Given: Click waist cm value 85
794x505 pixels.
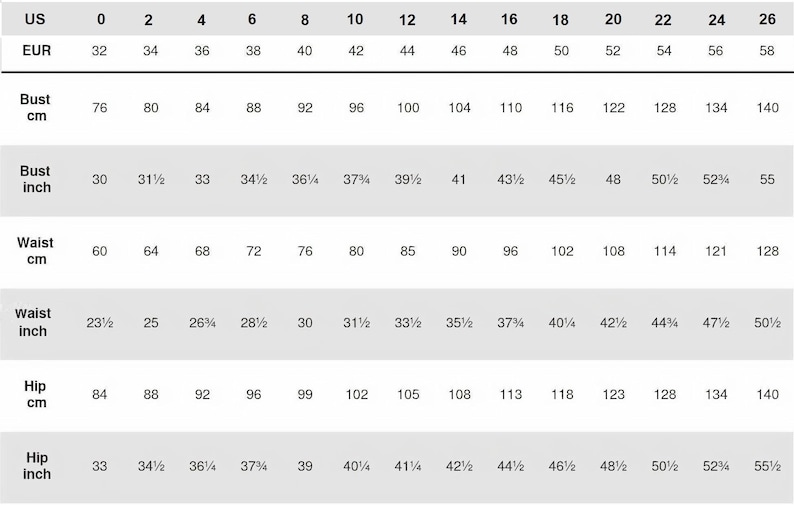Looking at the screenshot, I should (x=408, y=251).
